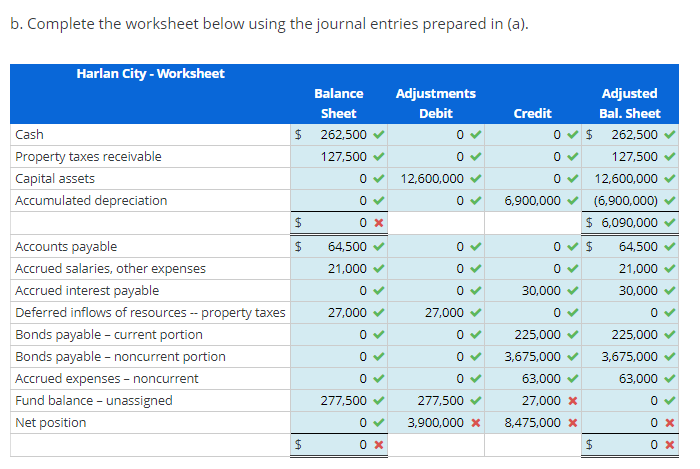Click red X beside Net position credit 8,475,000
700x469 pixels.
(x=573, y=423)
